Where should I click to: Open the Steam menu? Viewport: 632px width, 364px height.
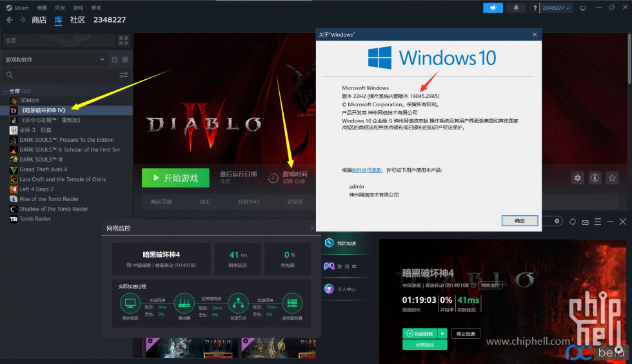point(18,8)
